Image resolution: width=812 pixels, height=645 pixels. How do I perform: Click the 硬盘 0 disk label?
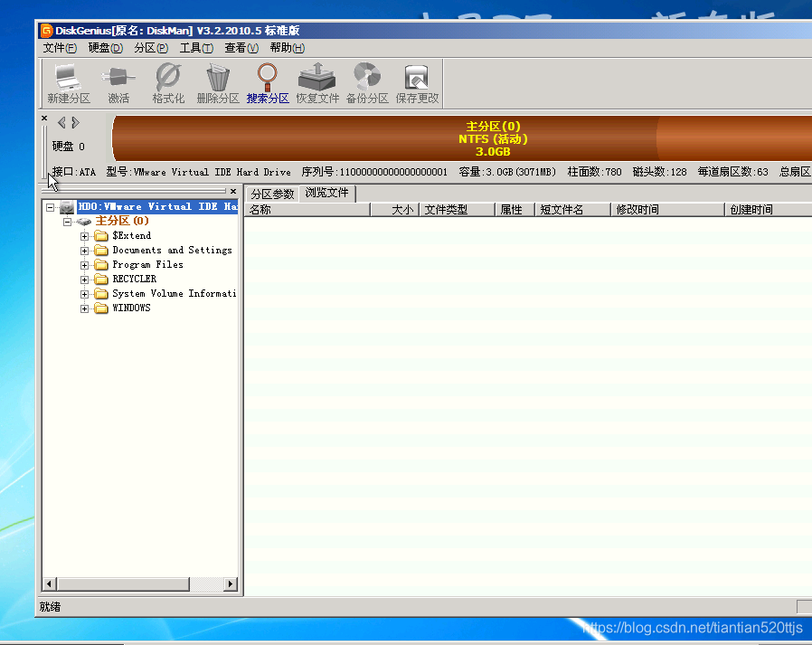(x=69, y=147)
